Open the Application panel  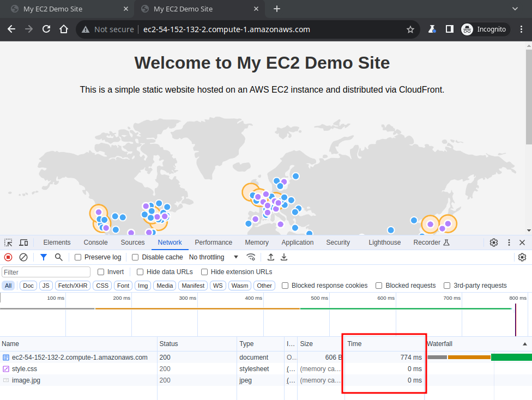[298, 243]
